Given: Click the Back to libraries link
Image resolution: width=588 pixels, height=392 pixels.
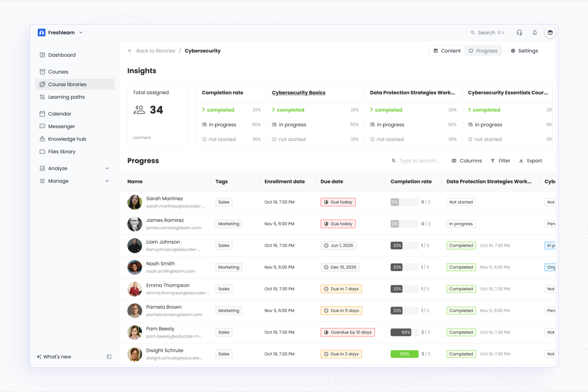Looking at the screenshot, I should coord(155,50).
